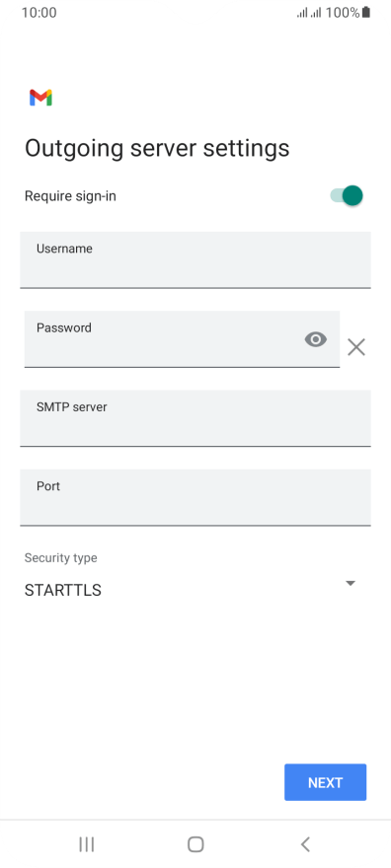This screenshot has height=868, width=391.
Task: Tap the clock in status bar
Action: pos(39,12)
